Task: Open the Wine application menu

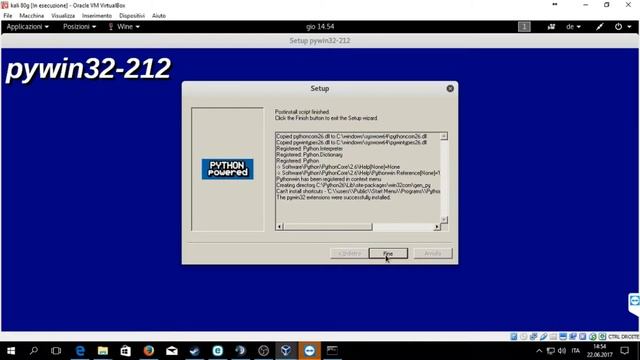Action: pyautogui.click(x=124, y=27)
